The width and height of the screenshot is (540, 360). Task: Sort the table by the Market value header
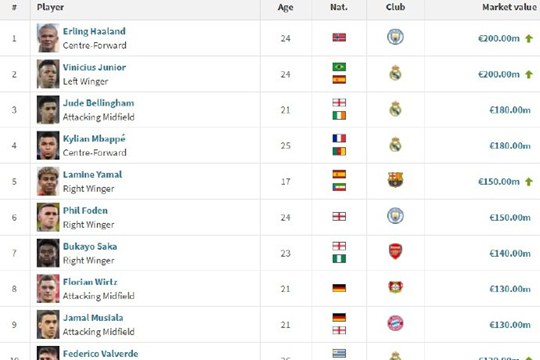tap(509, 7)
